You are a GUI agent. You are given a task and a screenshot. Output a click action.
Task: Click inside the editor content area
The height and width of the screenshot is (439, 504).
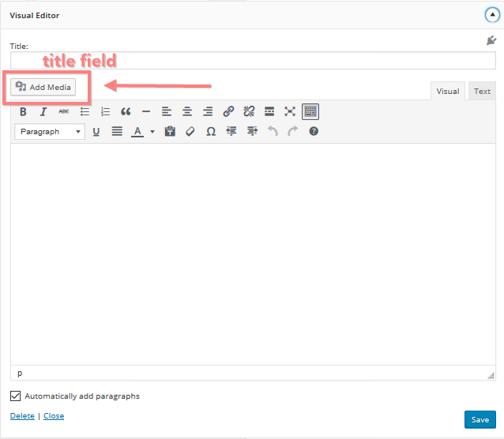click(253, 254)
